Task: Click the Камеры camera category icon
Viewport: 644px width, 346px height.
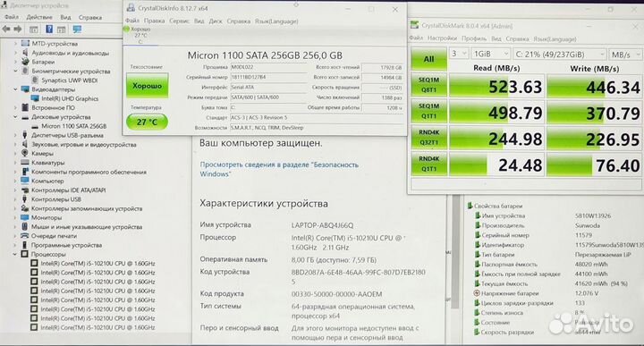Action: coord(25,153)
